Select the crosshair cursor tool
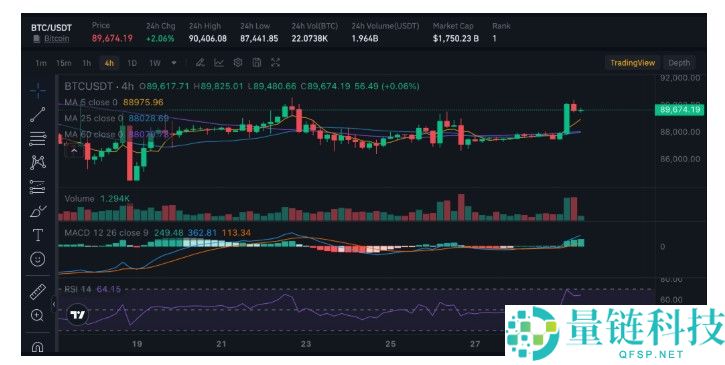 pos(38,90)
